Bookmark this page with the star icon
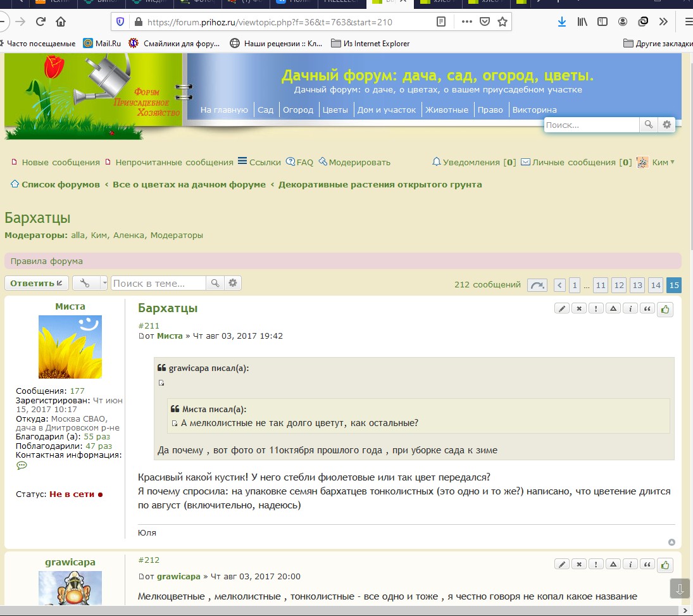This screenshot has width=693, height=616. [503, 22]
